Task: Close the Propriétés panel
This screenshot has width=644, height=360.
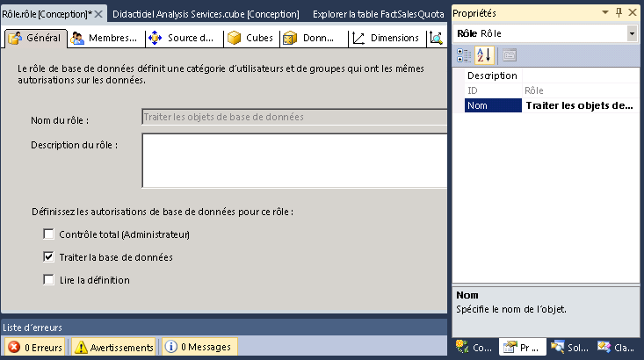Action: pos(634,13)
